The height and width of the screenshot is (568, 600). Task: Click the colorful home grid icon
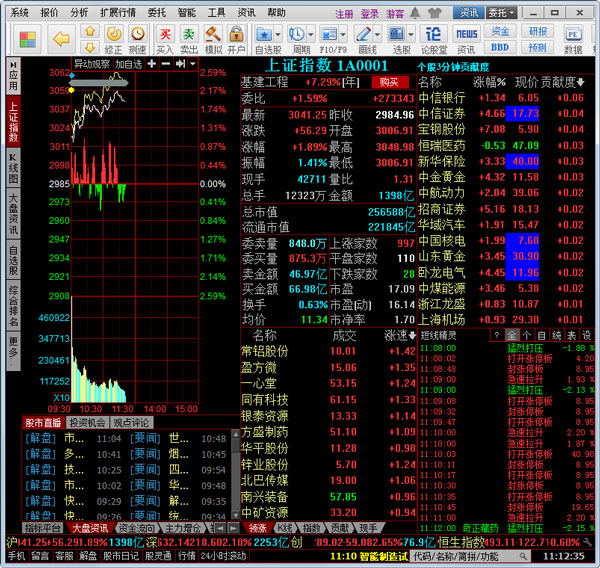(x=27, y=39)
